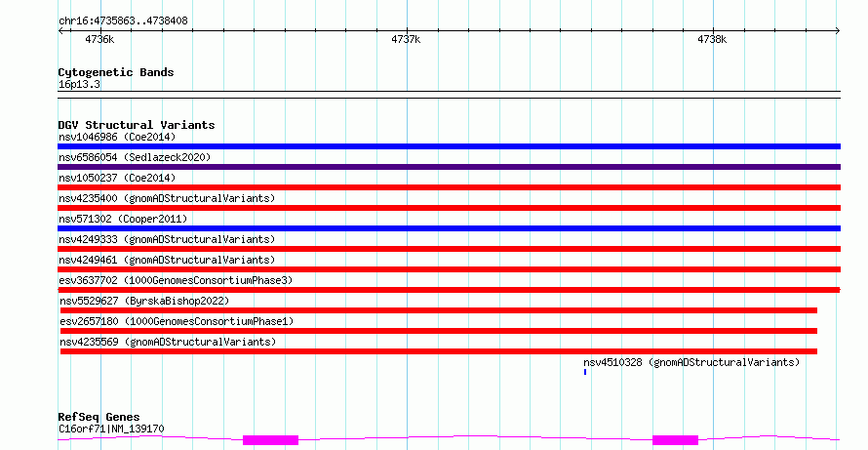Click the nsv6586054 (Sedlazeck2020) label
The height and width of the screenshot is (450, 868).
pos(135,157)
